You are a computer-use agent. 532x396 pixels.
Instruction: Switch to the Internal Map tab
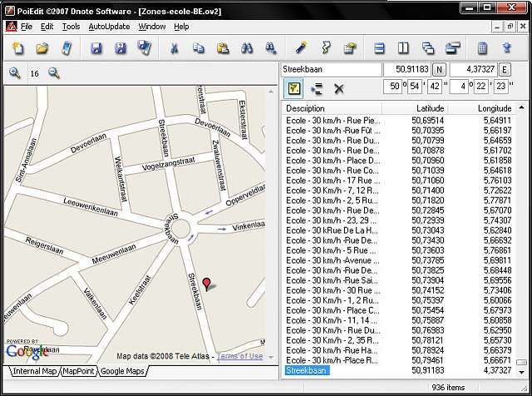[x=35, y=371]
